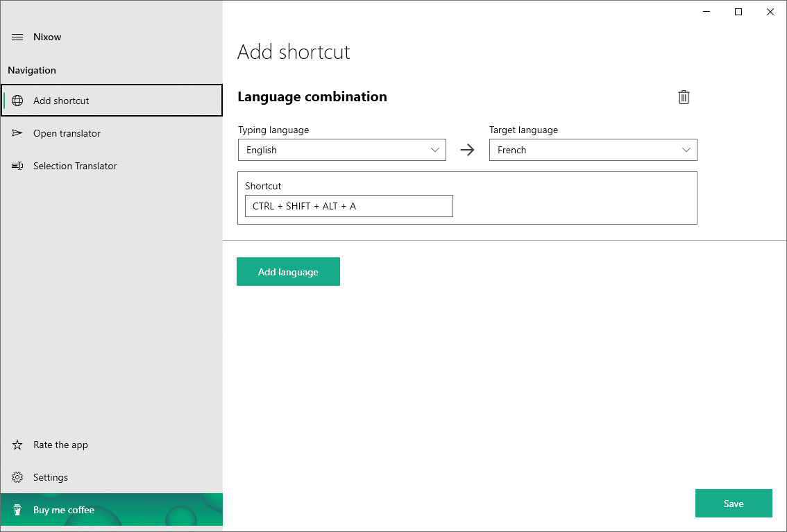Open the Typing language dropdown
Screen dimensions: 787x532
tap(341, 150)
